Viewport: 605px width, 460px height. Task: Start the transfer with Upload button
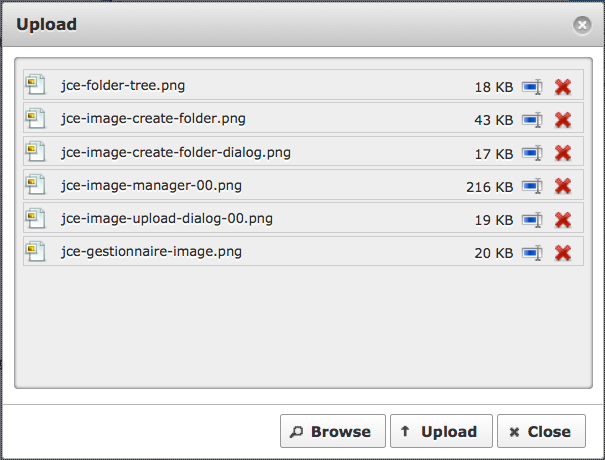coord(441,431)
